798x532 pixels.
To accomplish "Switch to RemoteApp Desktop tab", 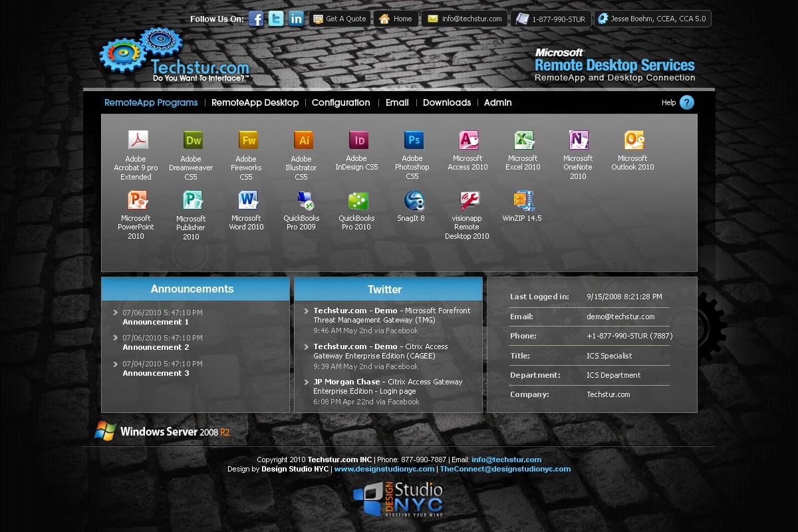I will tap(255, 102).
